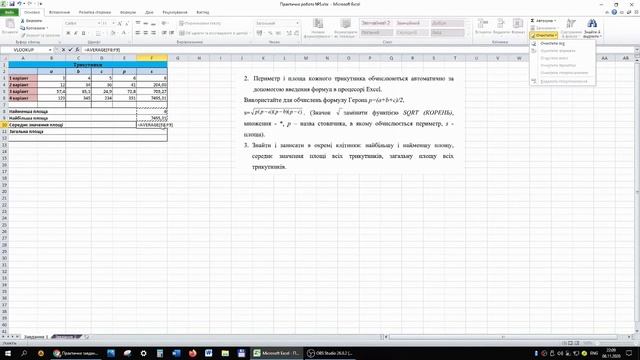Open the View (Вигляд) ribbon tab
Viewport: 640px width, 360px height.
click(202, 12)
